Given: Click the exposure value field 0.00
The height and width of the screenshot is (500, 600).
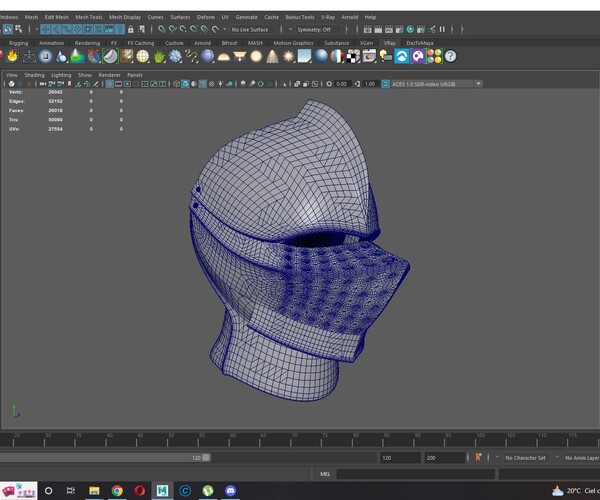Looking at the screenshot, I should tap(341, 84).
